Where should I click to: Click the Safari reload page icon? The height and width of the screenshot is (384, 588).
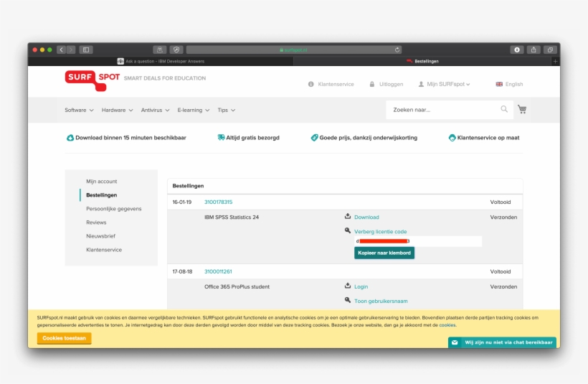(x=397, y=50)
